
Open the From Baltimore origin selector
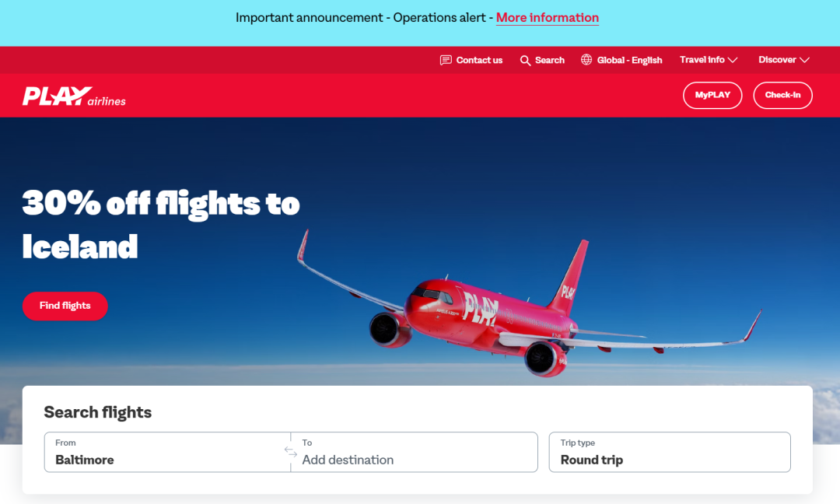click(167, 452)
